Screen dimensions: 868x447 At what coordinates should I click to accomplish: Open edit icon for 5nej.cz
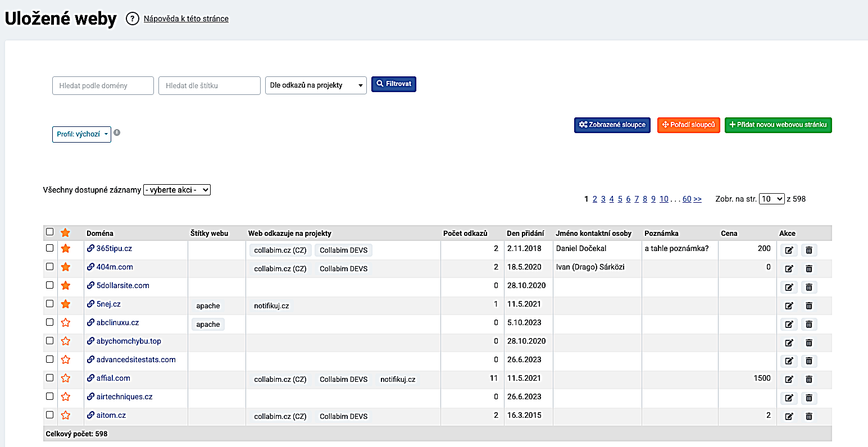point(789,305)
